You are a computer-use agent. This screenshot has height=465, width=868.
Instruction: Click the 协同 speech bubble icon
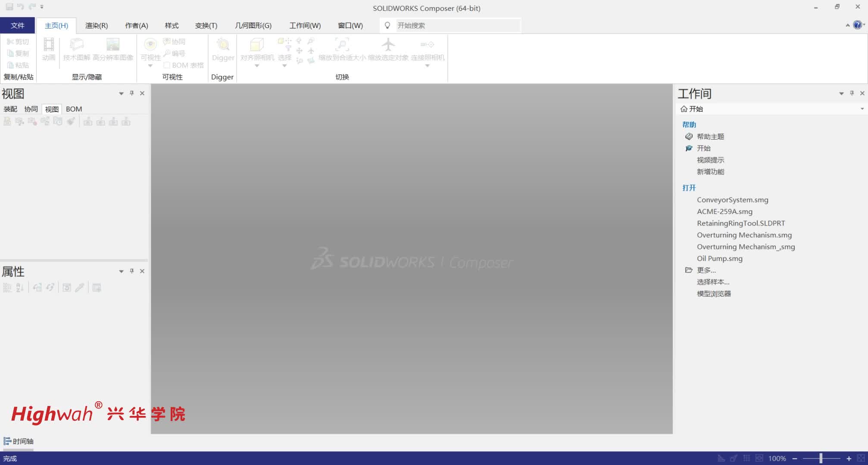pos(167,41)
